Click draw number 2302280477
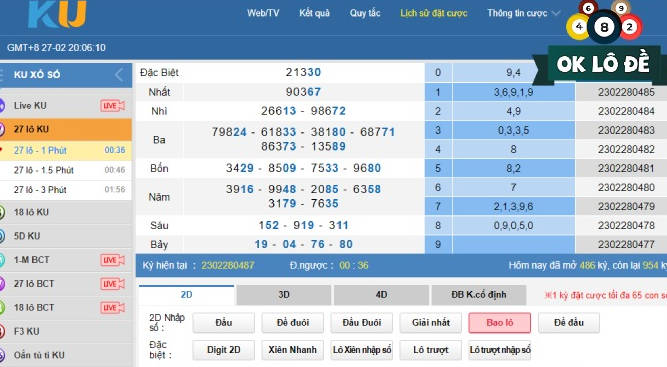Image resolution: width=667 pixels, height=367 pixels. (626, 245)
